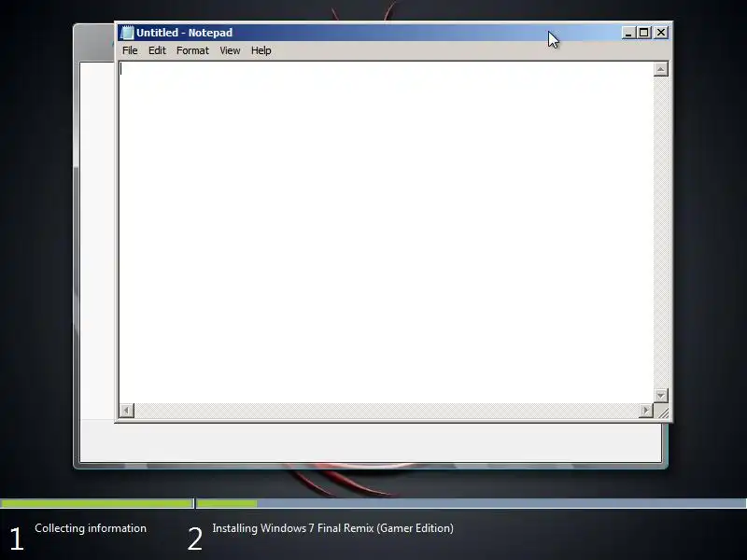Click the Notepad icon in title bar
The image size is (747, 560).
127,33
